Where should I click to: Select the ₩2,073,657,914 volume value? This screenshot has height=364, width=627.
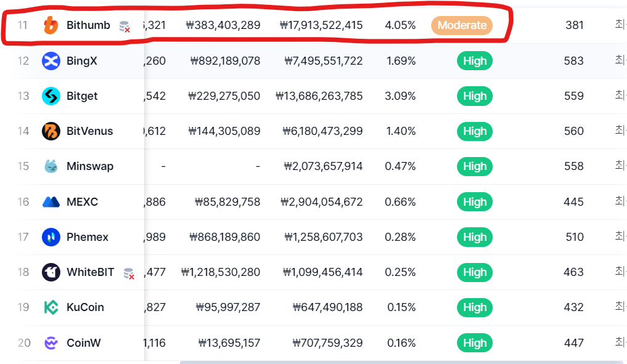pos(323,166)
